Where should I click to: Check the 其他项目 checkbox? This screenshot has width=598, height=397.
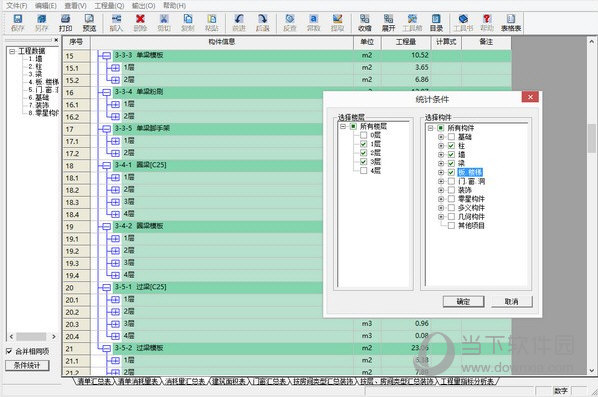(x=451, y=225)
